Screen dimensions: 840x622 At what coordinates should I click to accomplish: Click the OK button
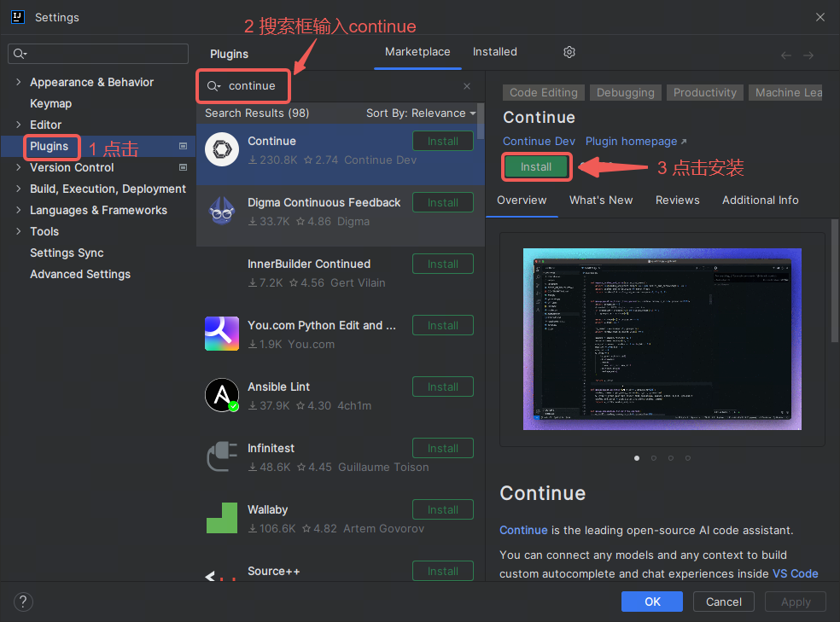652,602
